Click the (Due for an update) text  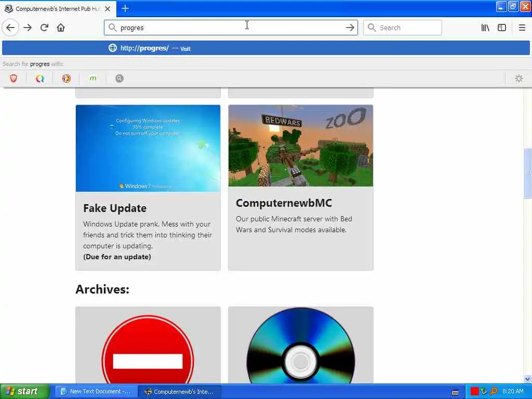pyautogui.click(x=117, y=257)
